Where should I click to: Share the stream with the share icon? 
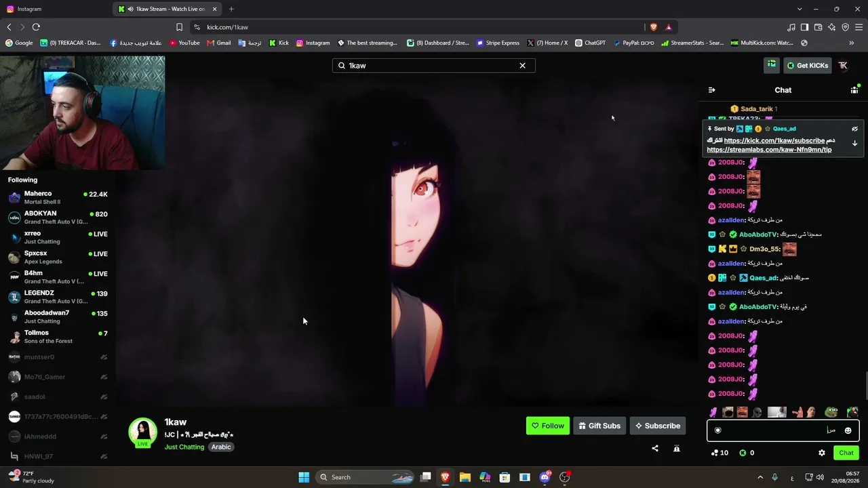(x=655, y=448)
